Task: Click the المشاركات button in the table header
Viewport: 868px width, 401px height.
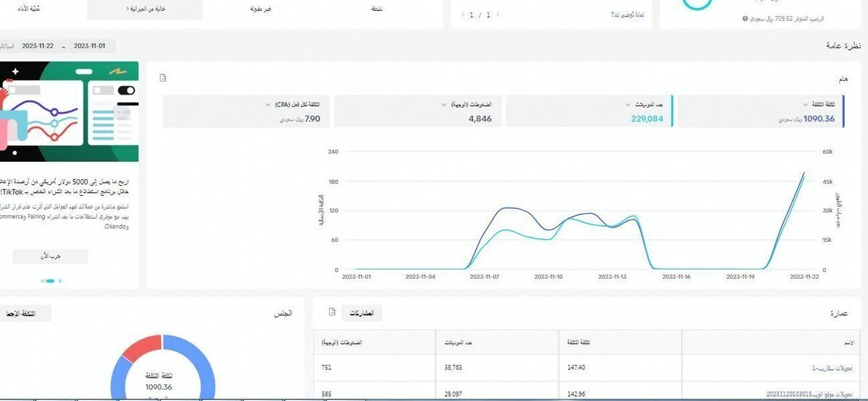Action: click(361, 313)
